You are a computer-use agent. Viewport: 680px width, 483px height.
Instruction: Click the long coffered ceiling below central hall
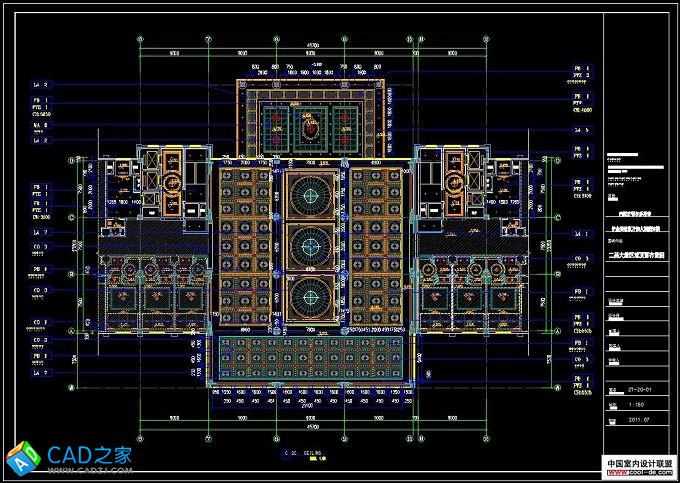[x=308, y=359]
